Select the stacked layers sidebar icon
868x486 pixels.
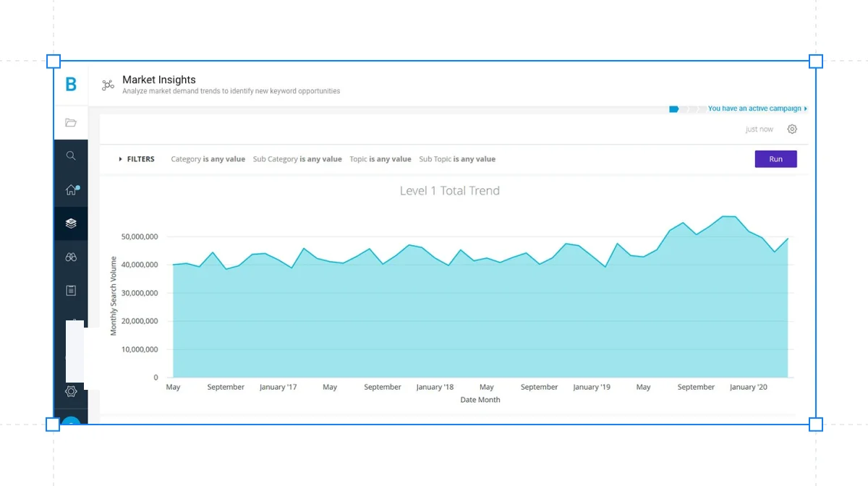pyautogui.click(x=71, y=223)
